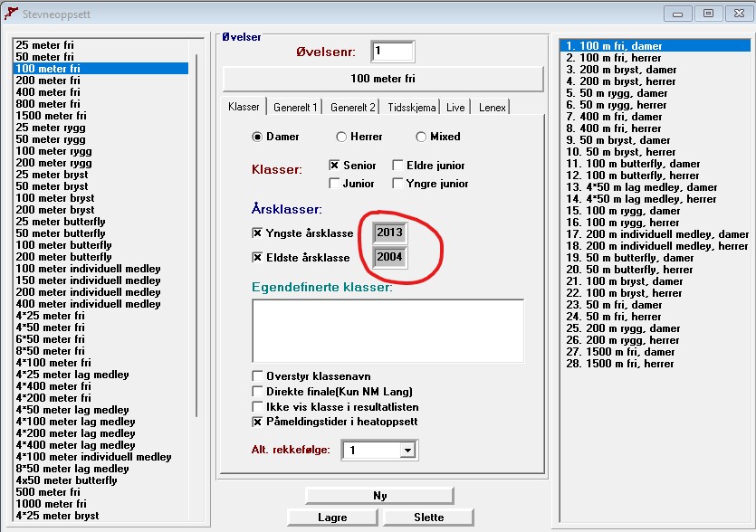Click the Øvelsenr input field
This screenshot has height=532, width=756.
point(392,52)
